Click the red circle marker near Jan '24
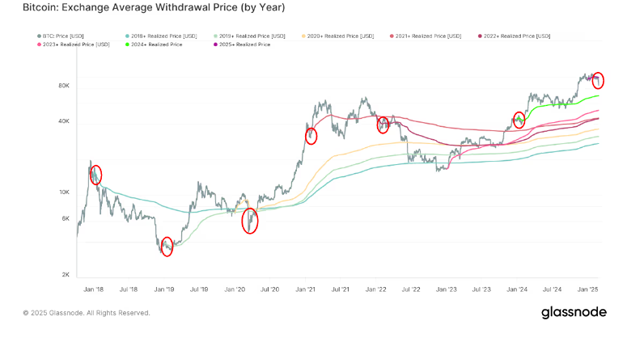644x338 pixels. (x=519, y=119)
